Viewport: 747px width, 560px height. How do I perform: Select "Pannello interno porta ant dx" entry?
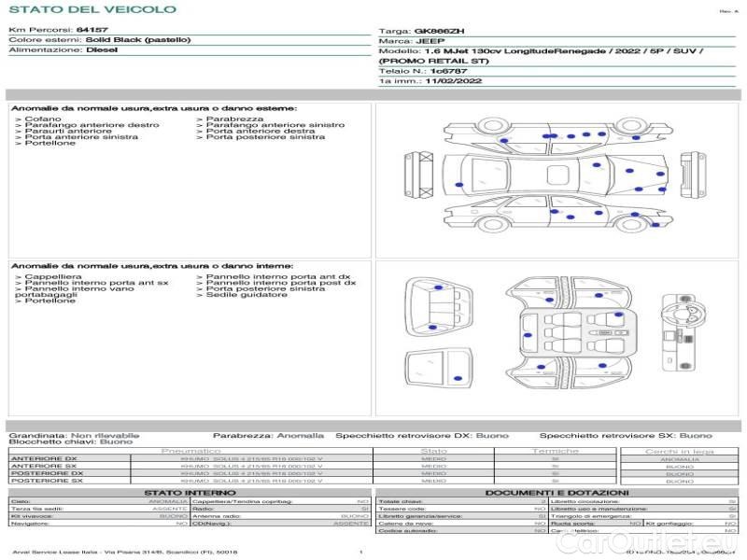point(274,276)
